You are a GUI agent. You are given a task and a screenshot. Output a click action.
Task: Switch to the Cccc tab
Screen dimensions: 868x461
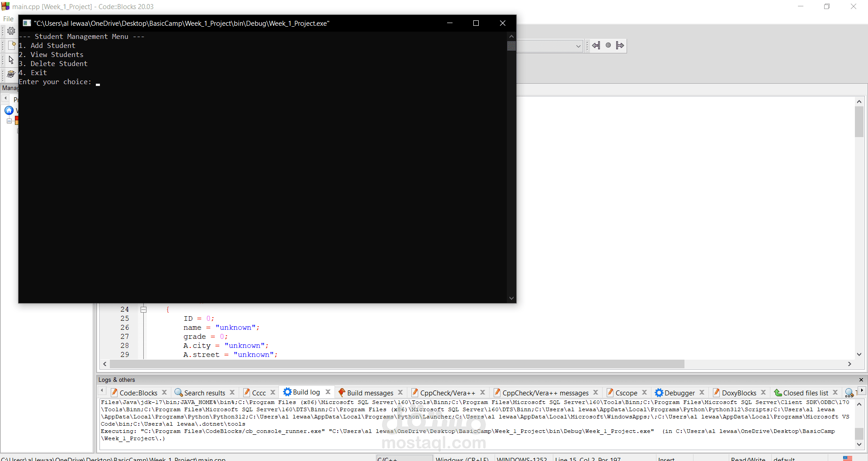[x=255, y=393]
